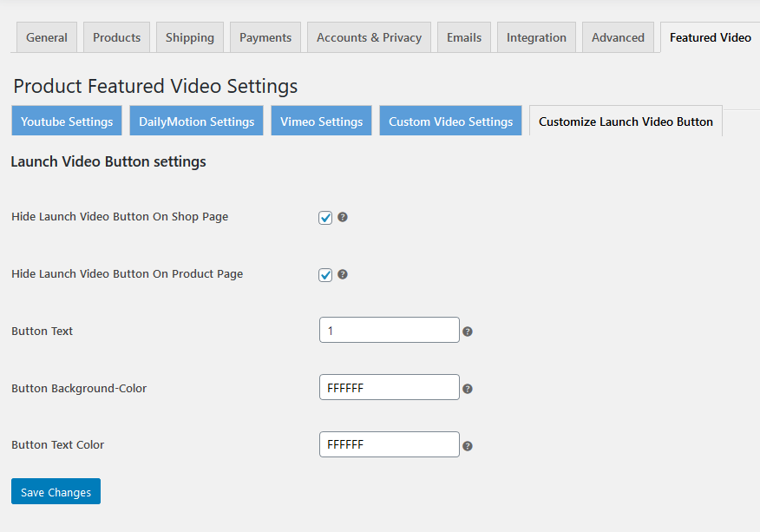
Task: Open the Payments settings tab
Action: (265, 36)
